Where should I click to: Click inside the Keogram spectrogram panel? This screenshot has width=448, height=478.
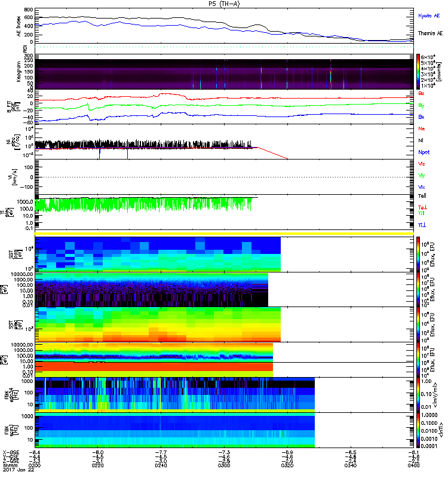pyautogui.click(x=224, y=74)
